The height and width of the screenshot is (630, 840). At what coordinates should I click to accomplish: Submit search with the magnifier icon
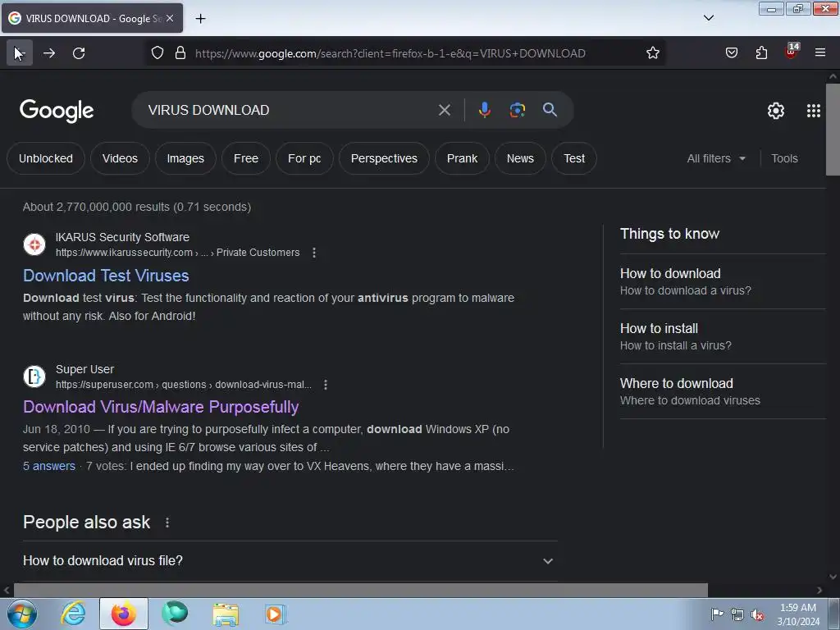[x=550, y=110]
